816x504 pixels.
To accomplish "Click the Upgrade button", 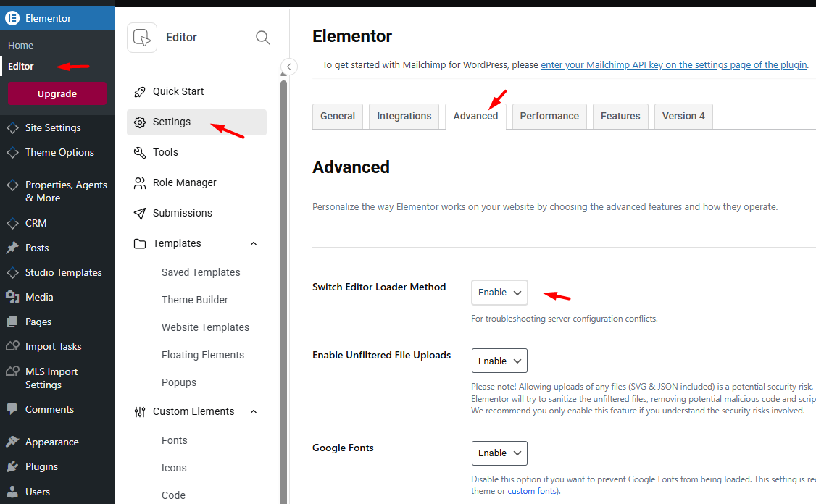I will tap(57, 94).
